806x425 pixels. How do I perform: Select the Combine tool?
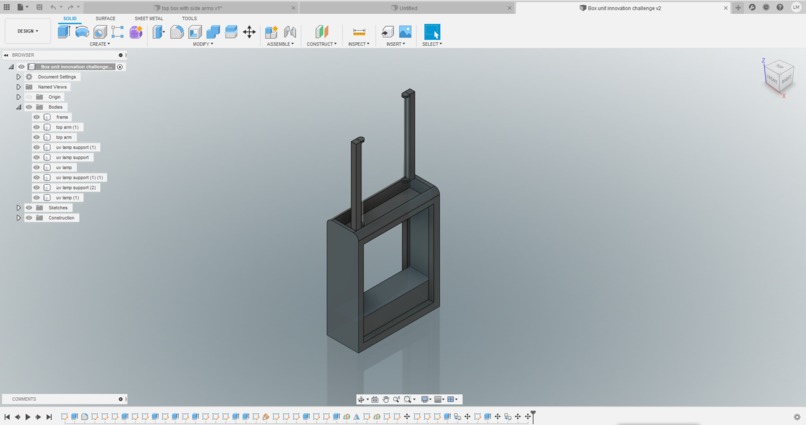(213, 32)
